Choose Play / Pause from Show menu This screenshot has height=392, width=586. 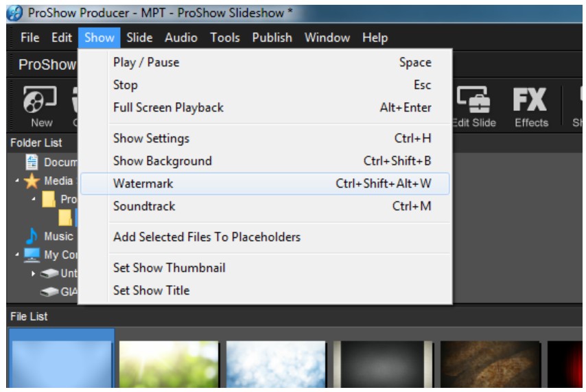coord(265,62)
